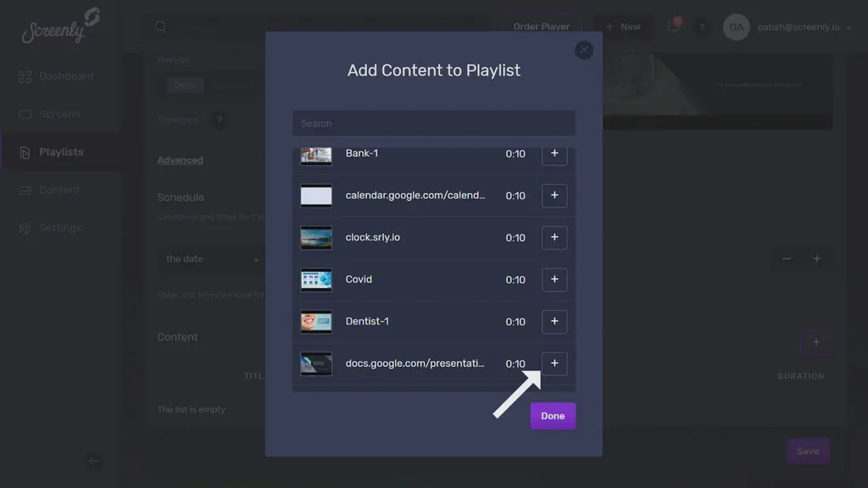
Task: Click the Search field inside the modal
Action: click(x=433, y=123)
